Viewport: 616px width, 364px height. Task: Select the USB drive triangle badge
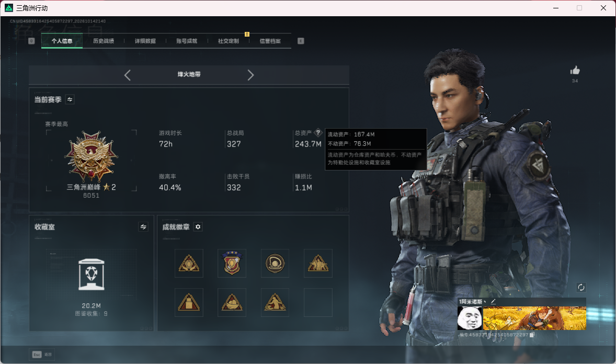(x=189, y=303)
